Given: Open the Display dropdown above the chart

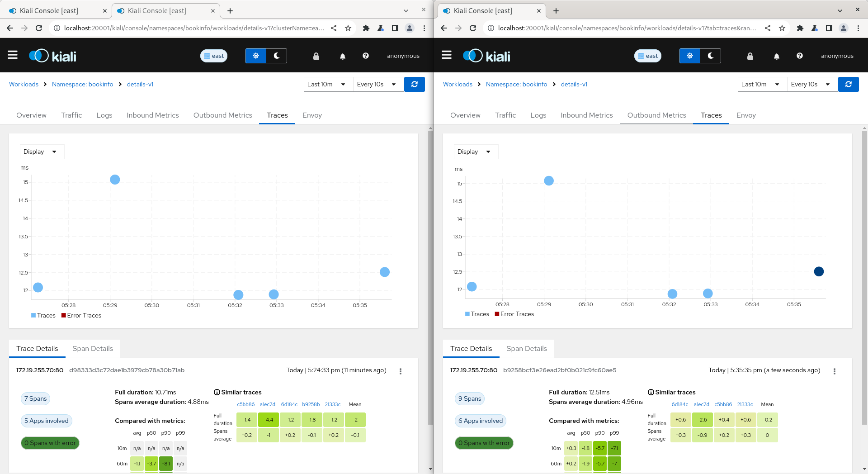Looking at the screenshot, I should click(x=42, y=152).
